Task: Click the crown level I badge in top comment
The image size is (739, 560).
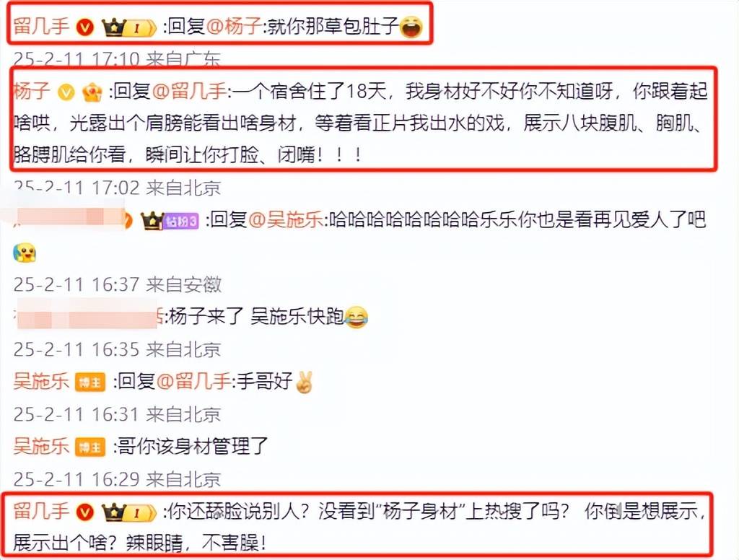Action: (128, 27)
